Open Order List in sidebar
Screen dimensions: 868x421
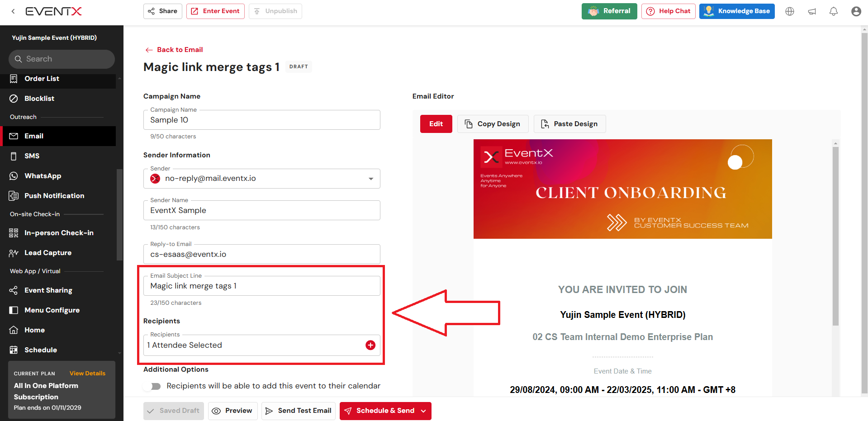[x=59, y=79]
